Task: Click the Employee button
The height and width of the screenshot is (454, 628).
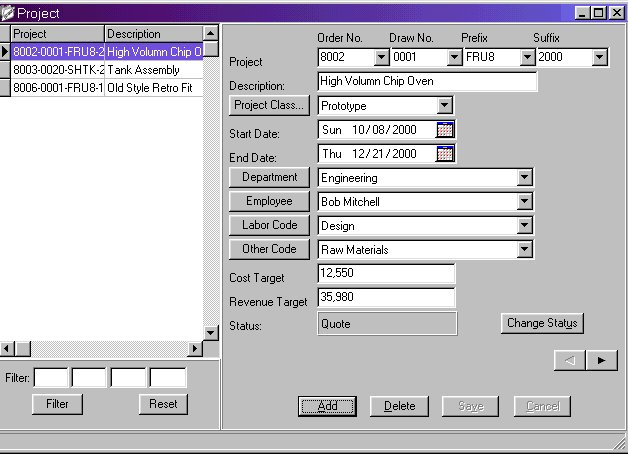Action: point(269,201)
